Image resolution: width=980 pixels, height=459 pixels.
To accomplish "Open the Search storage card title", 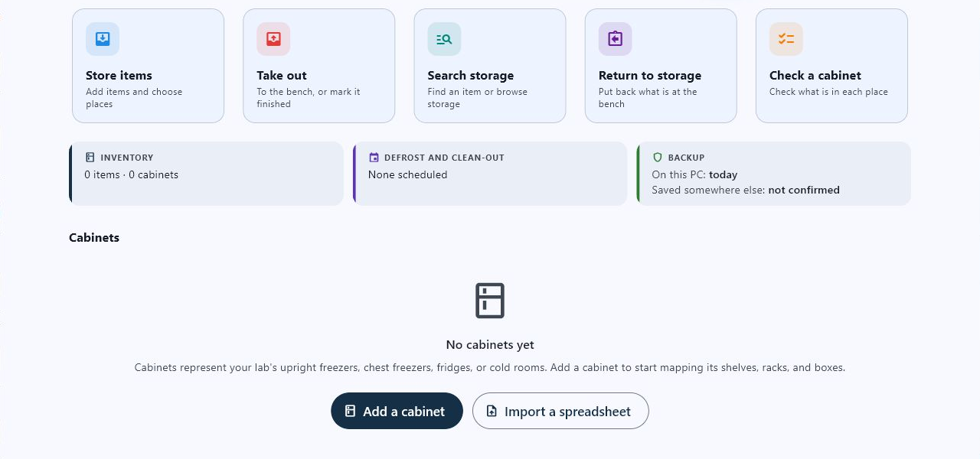I will pyautogui.click(x=471, y=75).
